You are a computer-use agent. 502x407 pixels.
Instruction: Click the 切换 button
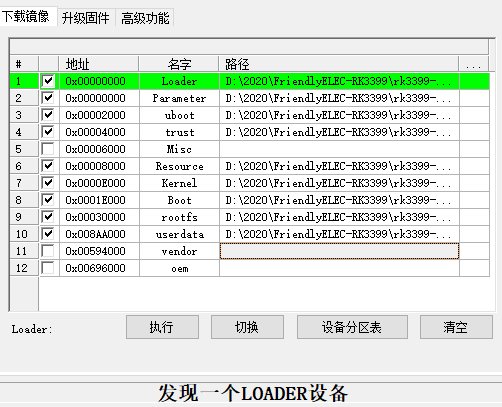click(247, 327)
